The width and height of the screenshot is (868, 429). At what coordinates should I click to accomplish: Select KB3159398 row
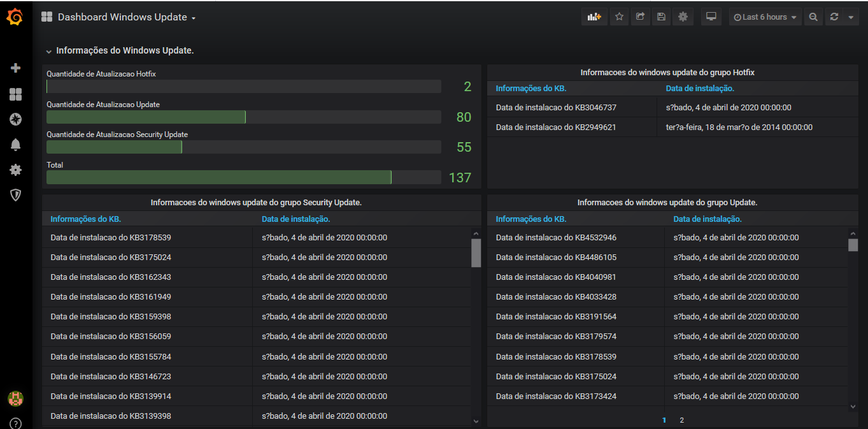257,317
